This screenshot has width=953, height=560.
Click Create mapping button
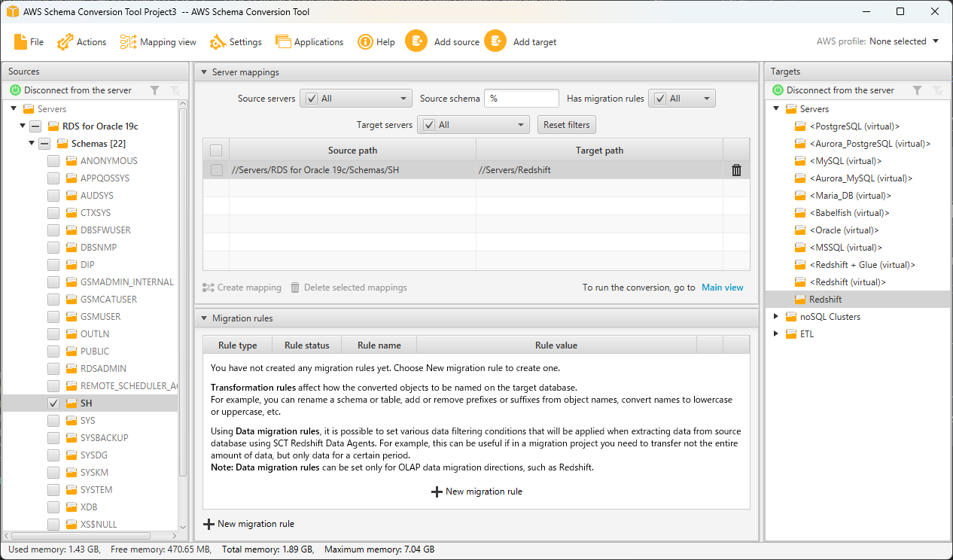pyautogui.click(x=242, y=288)
